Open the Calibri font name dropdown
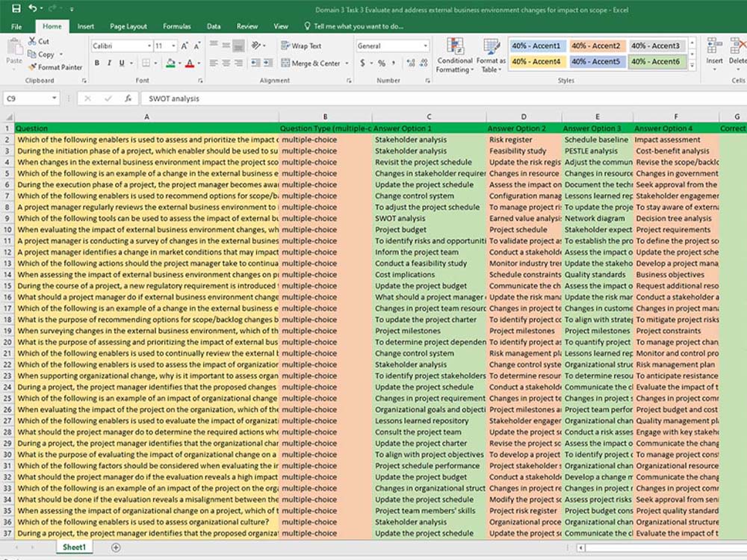This screenshot has width=747, height=560. click(149, 46)
